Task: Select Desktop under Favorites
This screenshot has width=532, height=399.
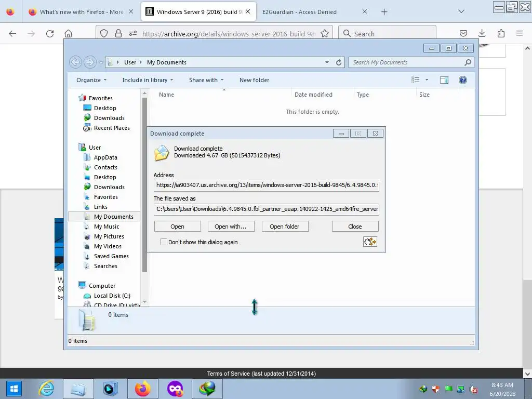Action: click(x=105, y=108)
